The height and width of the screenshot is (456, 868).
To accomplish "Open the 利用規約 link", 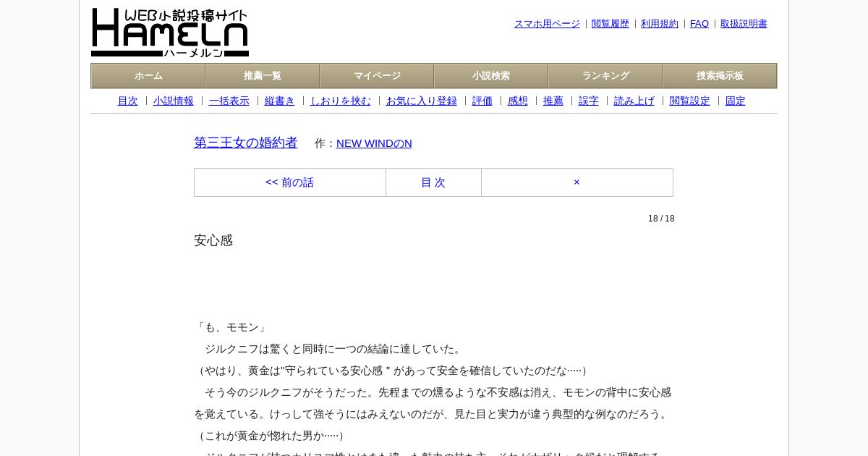I will [x=660, y=24].
